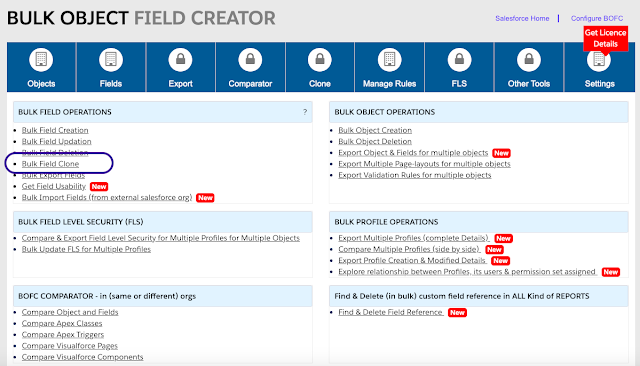Open Bulk Field Creation link
The height and width of the screenshot is (366, 640).
pyautogui.click(x=55, y=130)
